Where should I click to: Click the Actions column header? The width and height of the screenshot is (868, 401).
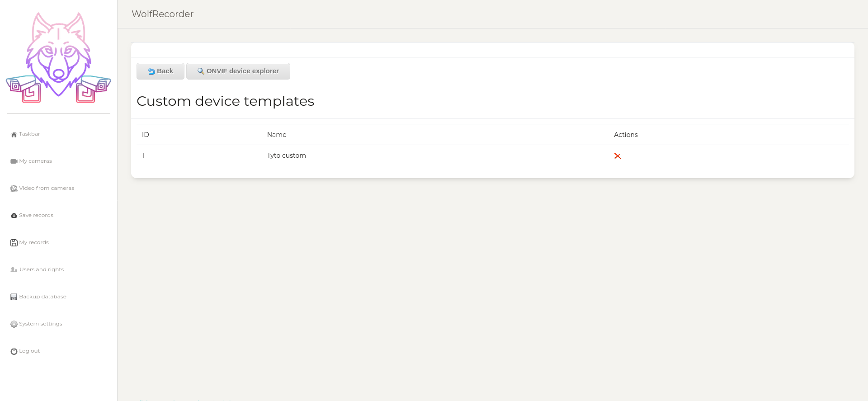coord(626,135)
